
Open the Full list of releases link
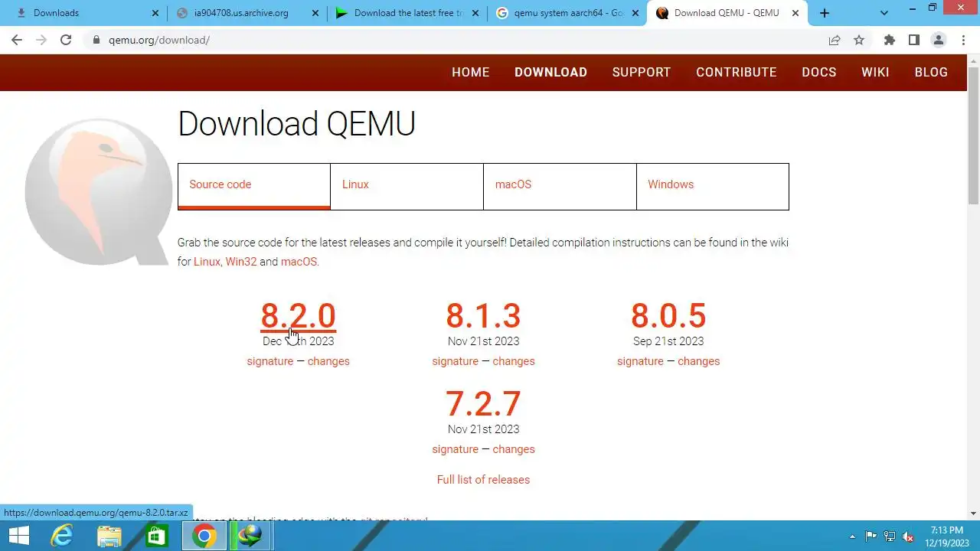click(x=483, y=480)
